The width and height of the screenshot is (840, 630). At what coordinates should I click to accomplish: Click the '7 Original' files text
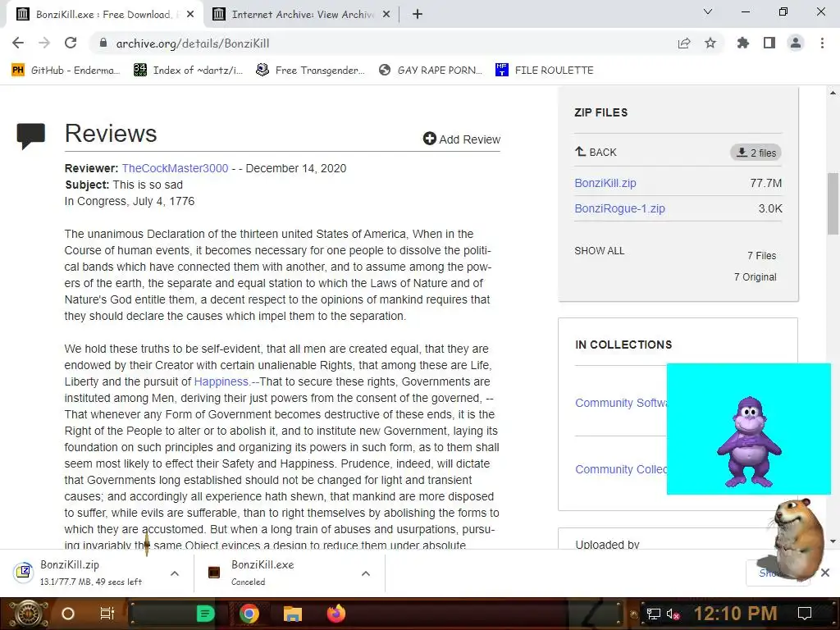tap(755, 277)
